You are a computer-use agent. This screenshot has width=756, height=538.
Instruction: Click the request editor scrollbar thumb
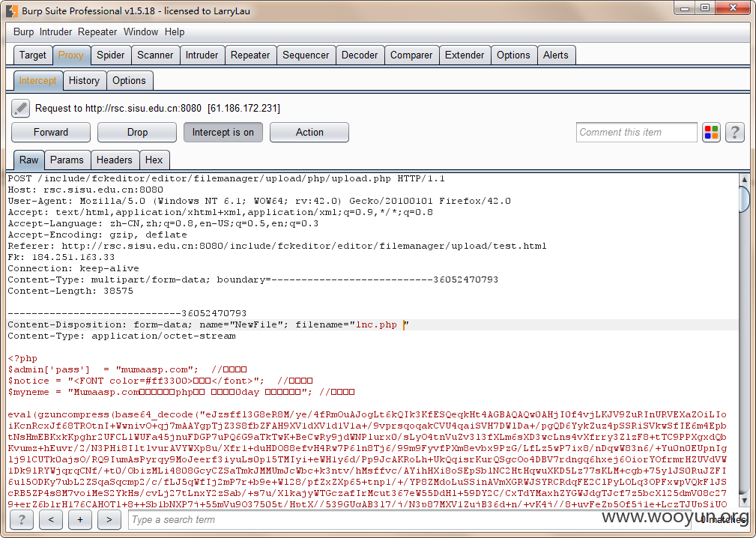[x=745, y=199]
